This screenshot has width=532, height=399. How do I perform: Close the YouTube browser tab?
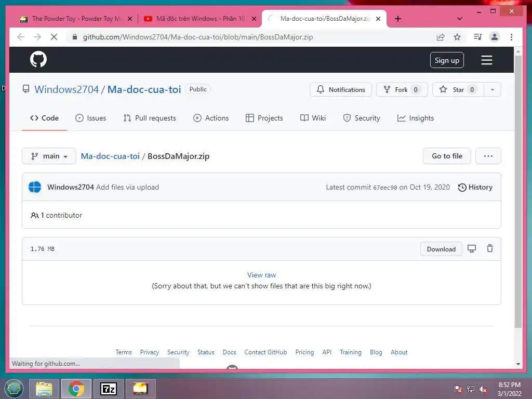point(254,19)
